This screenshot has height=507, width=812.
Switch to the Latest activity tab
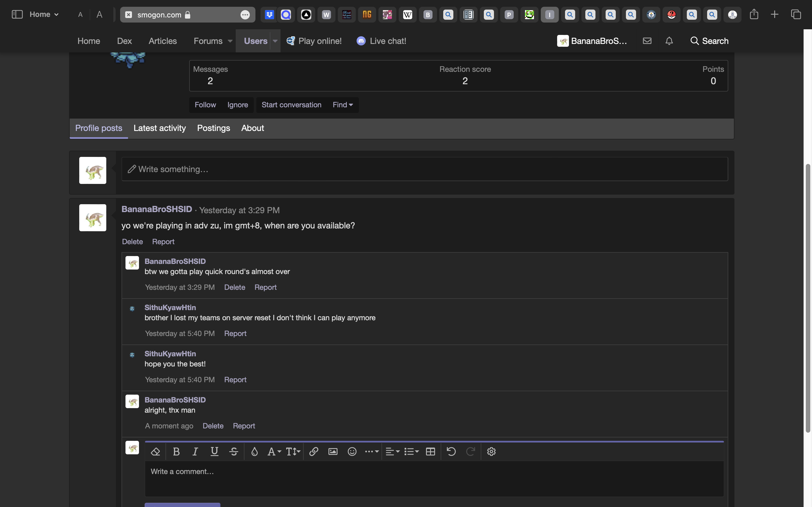[x=159, y=128]
